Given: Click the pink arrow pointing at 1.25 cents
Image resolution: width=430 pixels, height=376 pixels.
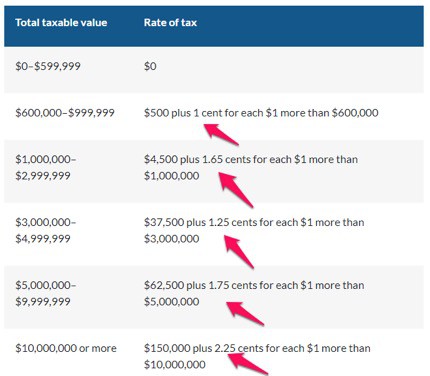Looking at the screenshot, I should (239, 252).
